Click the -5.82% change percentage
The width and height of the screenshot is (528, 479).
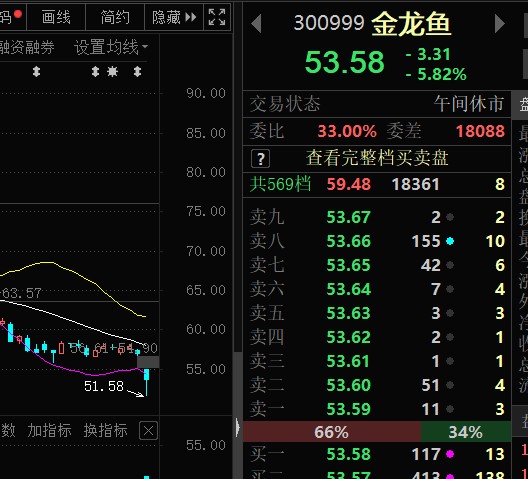coord(436,74)
